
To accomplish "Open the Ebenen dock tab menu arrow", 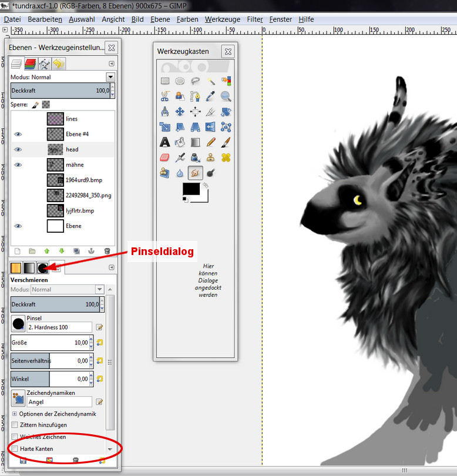I will [111, 63].
